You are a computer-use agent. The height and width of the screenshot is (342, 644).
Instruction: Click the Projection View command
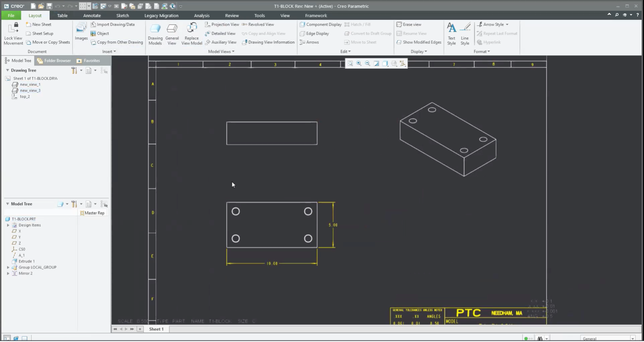click(x=222, y=24)
